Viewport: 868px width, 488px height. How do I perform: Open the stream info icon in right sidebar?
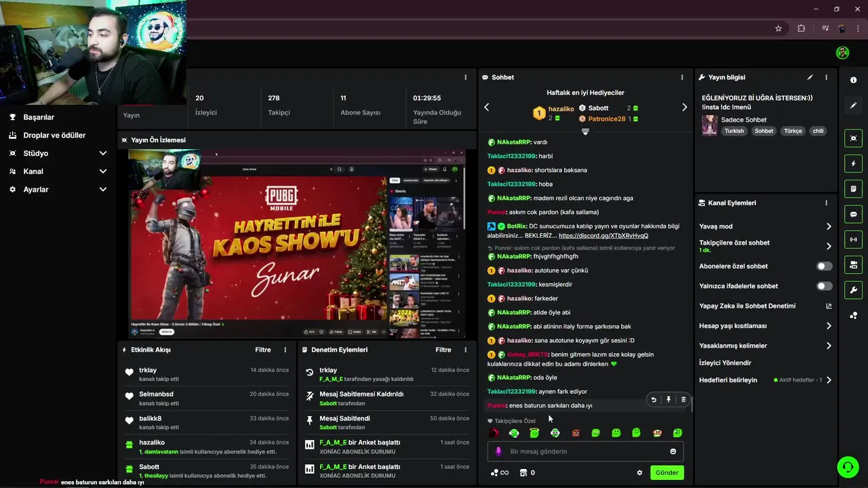[853, 80]
